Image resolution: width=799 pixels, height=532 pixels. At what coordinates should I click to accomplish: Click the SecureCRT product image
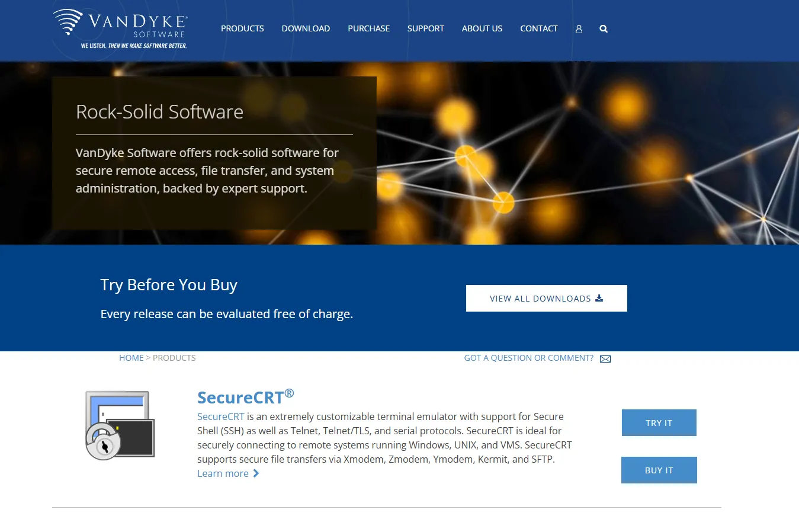point(120,425)
